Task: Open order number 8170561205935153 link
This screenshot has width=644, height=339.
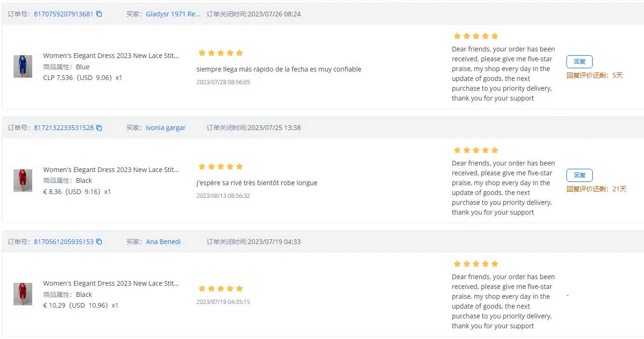Action: point(64,242)
